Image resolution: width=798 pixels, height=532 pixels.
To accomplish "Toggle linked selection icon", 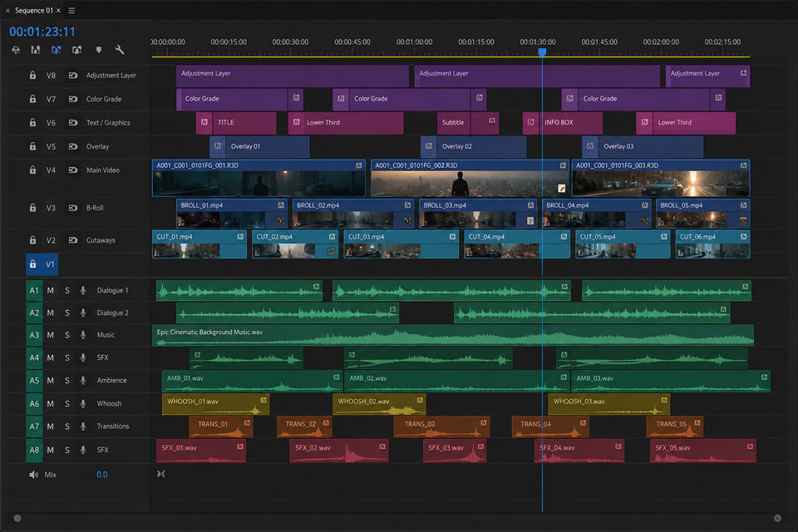I will click(56, 50).
